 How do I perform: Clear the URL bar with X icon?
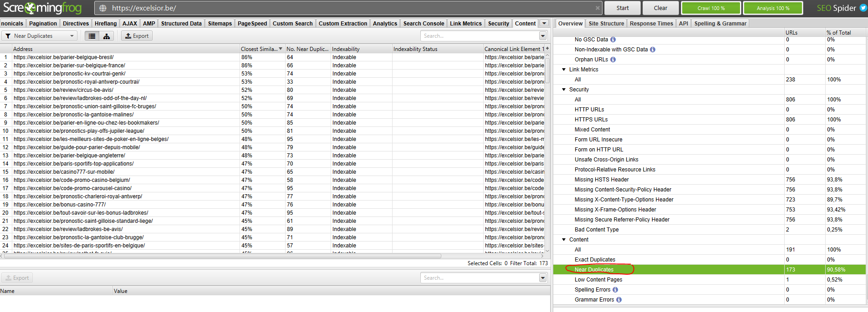[597, 8]
